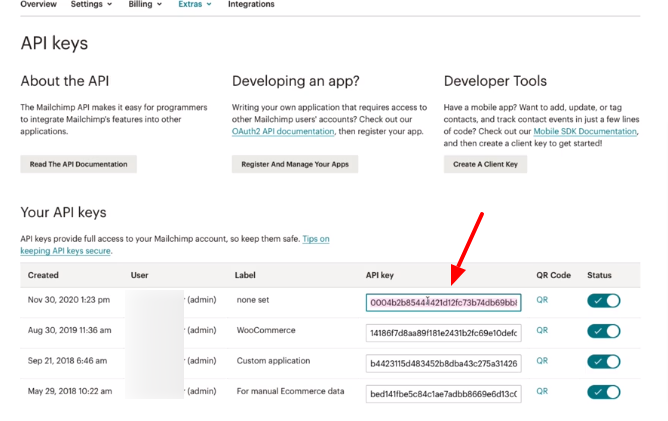Toggle Custom application key status switch
This screenshot has height=421, width=668.
click(604, 362)
